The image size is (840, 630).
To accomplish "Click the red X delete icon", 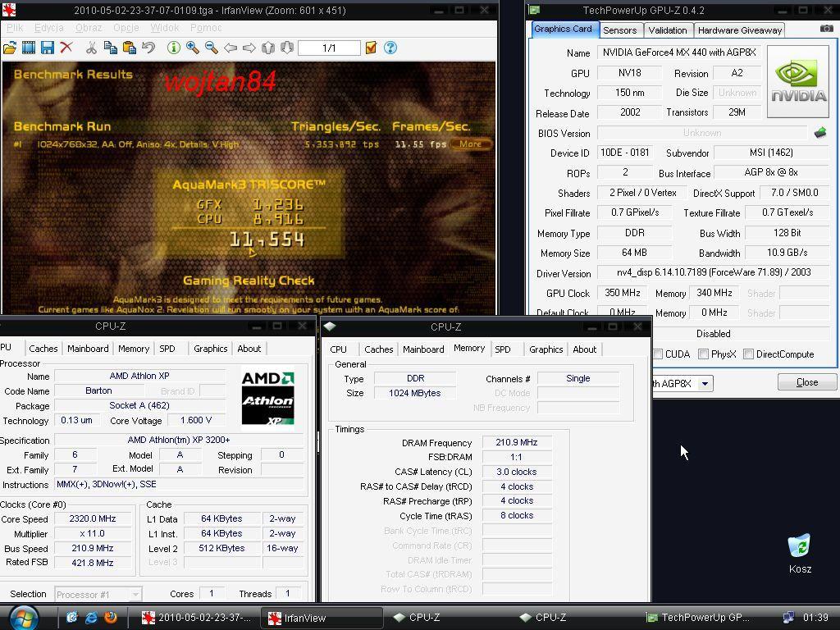I will [66, 48].
